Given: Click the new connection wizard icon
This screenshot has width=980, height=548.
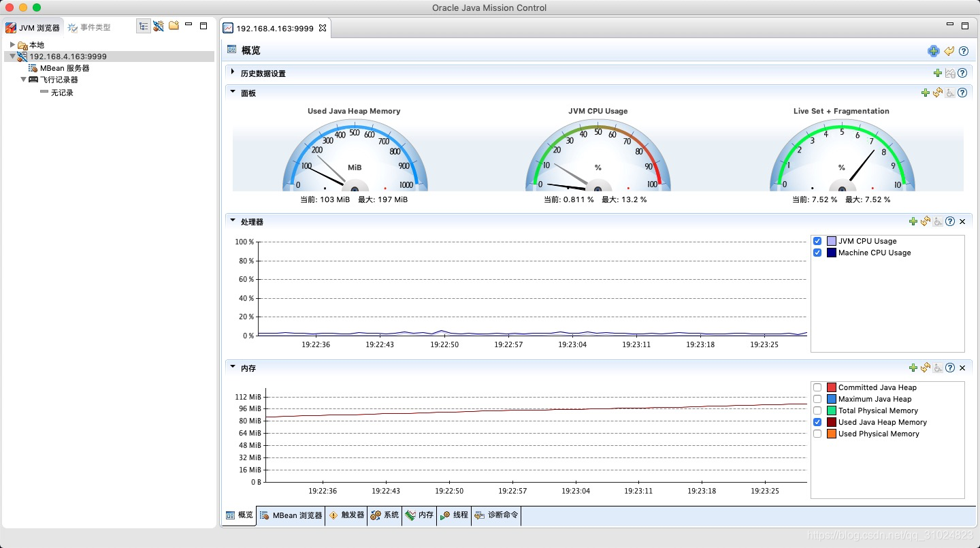Looking at the screenshot, I should pos(159,26).
